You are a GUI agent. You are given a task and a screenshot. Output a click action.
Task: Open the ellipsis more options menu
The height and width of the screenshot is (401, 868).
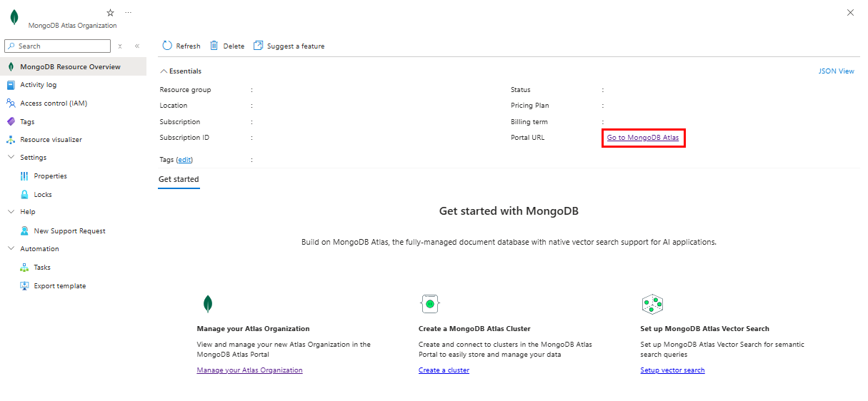coord(128,13)
